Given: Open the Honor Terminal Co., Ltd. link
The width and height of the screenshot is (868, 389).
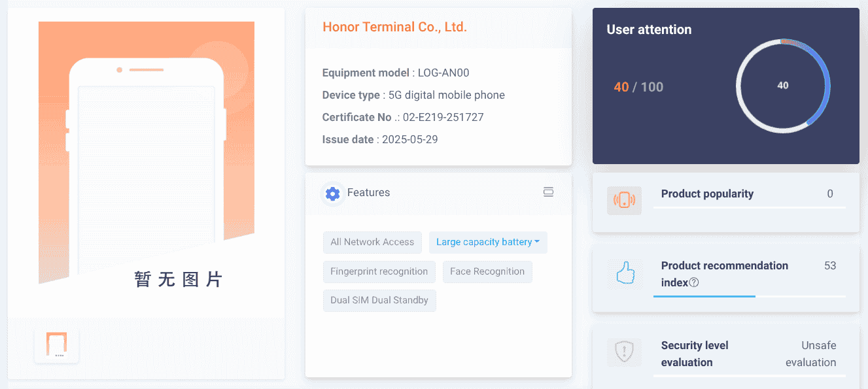Looking at the screenshot, I should pyautogui.click(x=394, y=27).
